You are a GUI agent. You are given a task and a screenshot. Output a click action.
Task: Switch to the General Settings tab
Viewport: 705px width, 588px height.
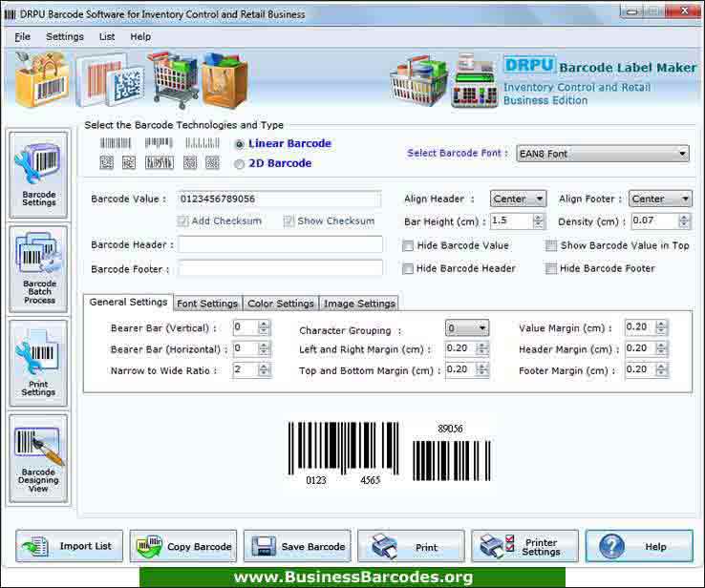click(x=128, y=302)
